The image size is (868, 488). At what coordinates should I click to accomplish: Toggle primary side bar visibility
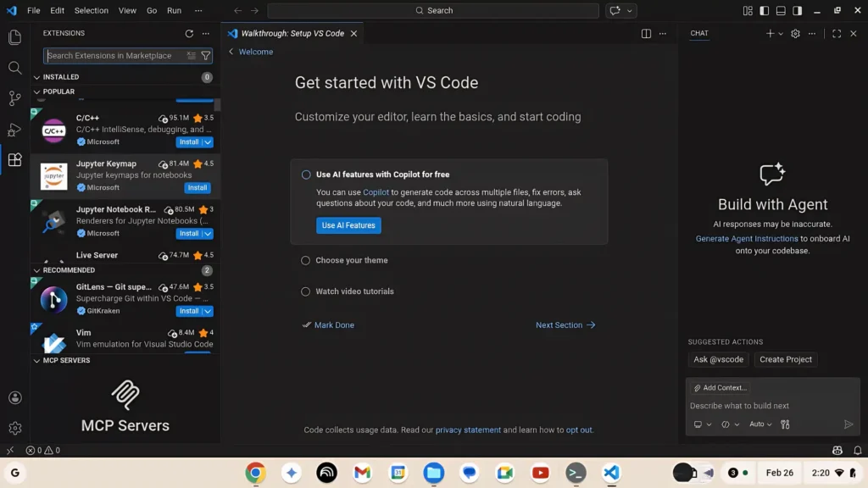765,10
